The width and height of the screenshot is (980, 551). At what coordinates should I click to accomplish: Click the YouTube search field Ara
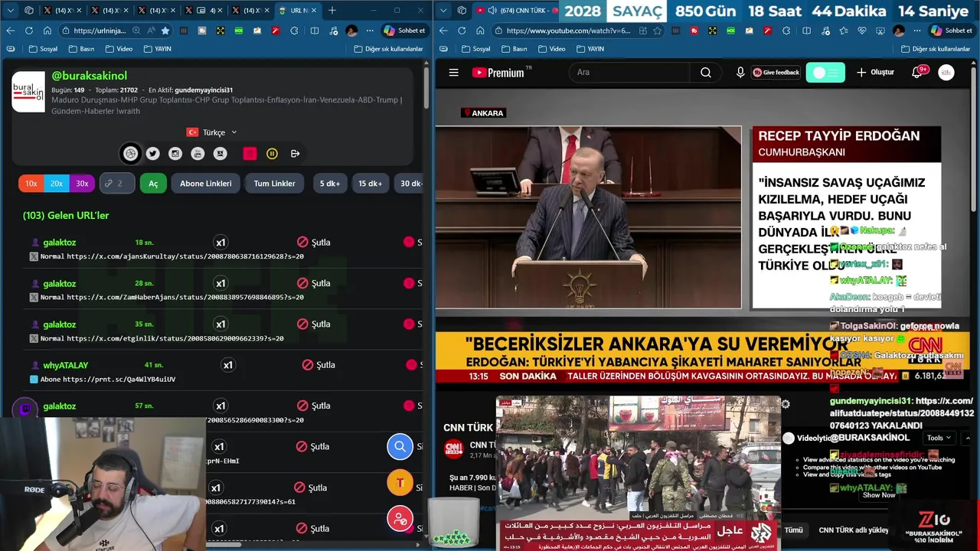click(x=629, y=73)
